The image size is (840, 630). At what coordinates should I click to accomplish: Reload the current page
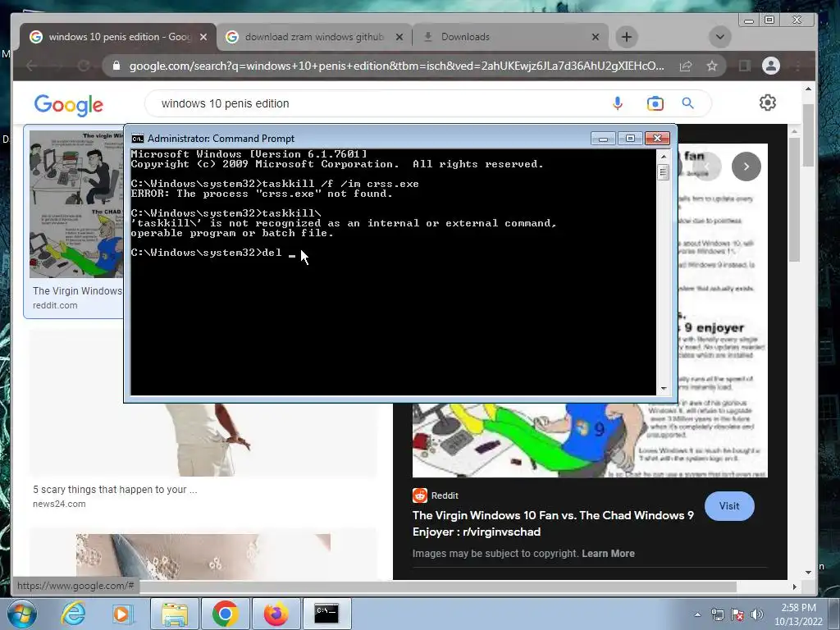coord(84,66)
